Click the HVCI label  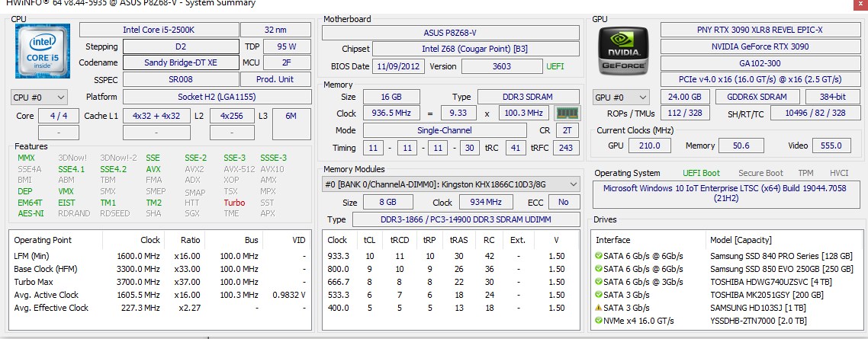coord(839,173)
